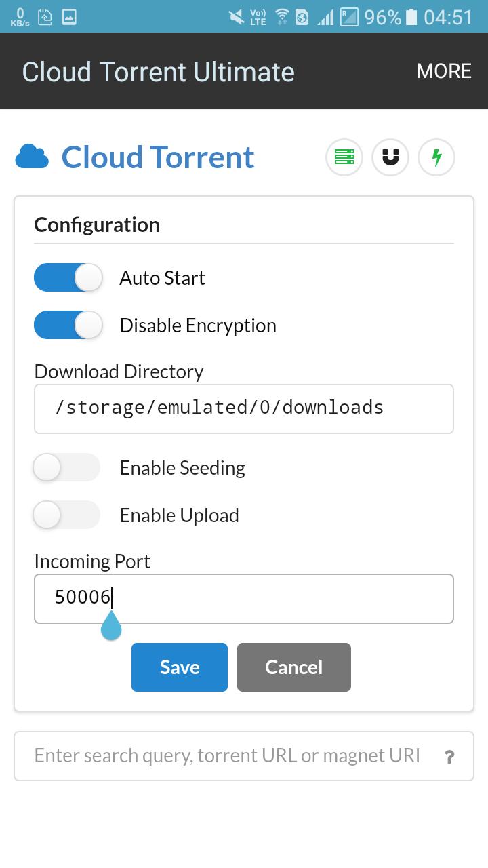
Task: Click the blue cloud logo icon
Action: pyautogui.click(x=32, y=157)
